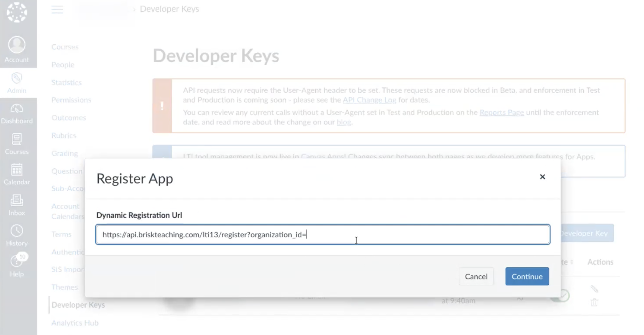The image size is (644, 335).
Task: Click the Continue button
Action: [527, 276]
